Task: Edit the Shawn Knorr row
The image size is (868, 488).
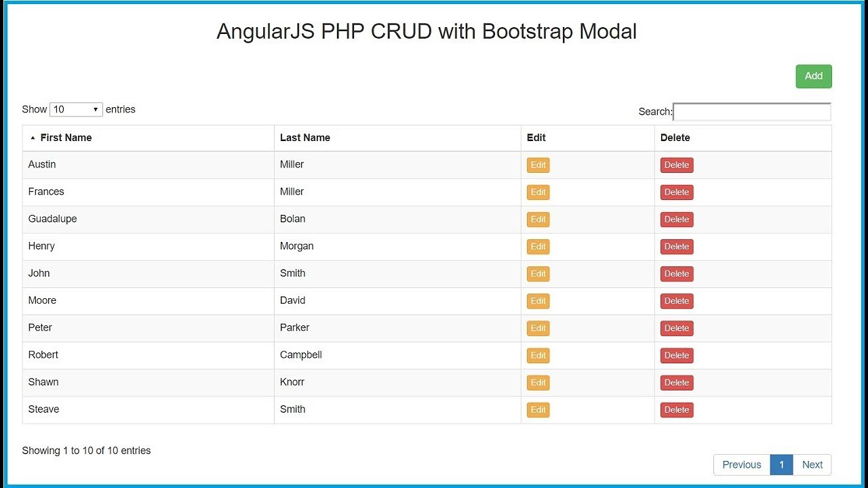Action: (x=538, y=382)
